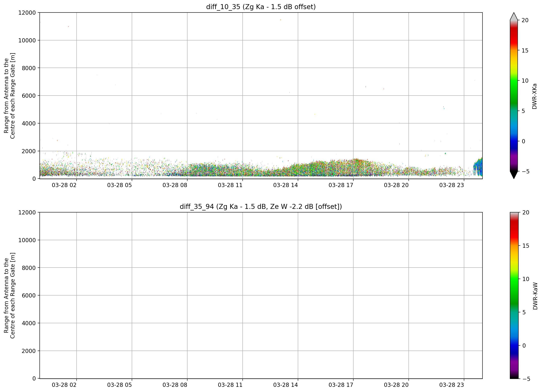Viewport: 542px width, 392px height.
Task: Click the '−5' tick on DWR-KaW colorbar
Action: click(x=526, y=379)
